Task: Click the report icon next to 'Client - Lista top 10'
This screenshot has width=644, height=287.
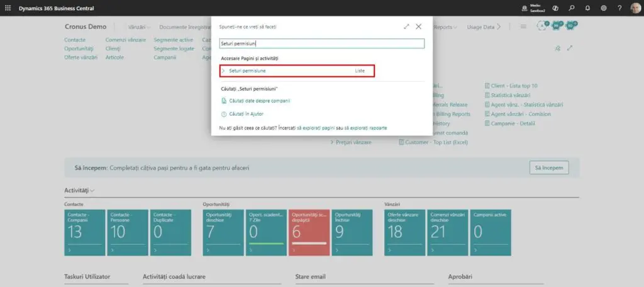Action: 487,86
